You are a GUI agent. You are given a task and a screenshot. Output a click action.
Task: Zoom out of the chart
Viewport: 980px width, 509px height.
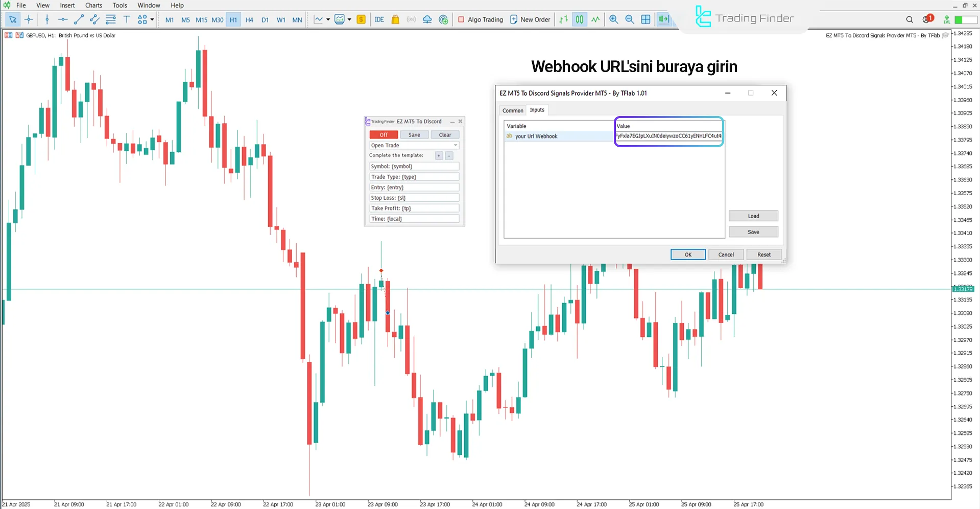(630, 19)
